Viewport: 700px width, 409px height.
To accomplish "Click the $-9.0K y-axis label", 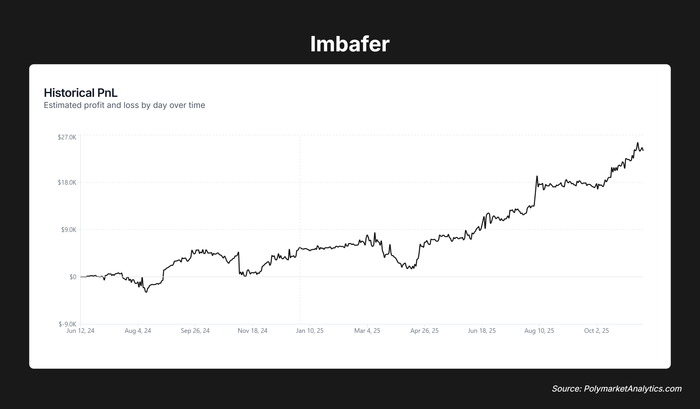I will [x=67, y=324].
